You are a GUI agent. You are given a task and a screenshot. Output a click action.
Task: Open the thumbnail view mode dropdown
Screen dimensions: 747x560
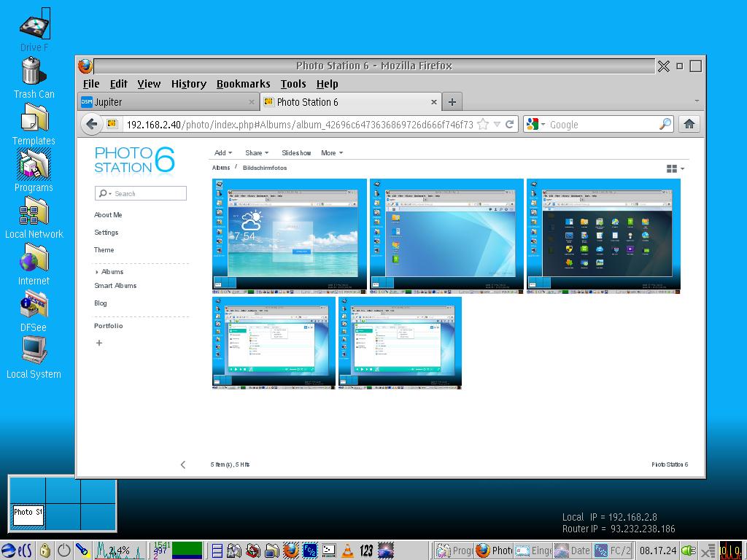coord(675,168)
